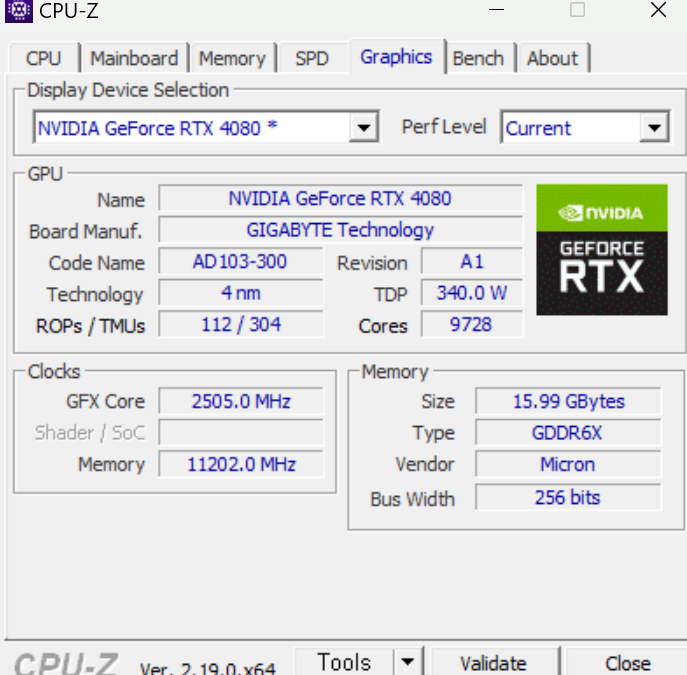
Task: Click the NVIDIA GeForce RTX 4080 * selection text
Action: coord(158,128)
